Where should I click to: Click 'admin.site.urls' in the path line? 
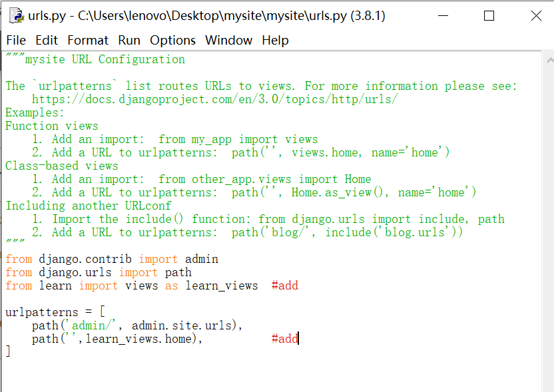click(182, 325)
